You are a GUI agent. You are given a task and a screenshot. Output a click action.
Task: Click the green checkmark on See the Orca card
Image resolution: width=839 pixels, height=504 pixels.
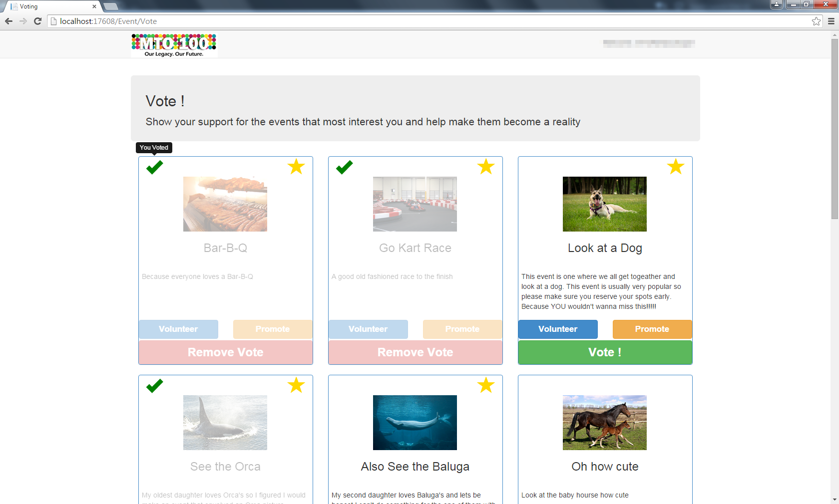pos(155,386)
